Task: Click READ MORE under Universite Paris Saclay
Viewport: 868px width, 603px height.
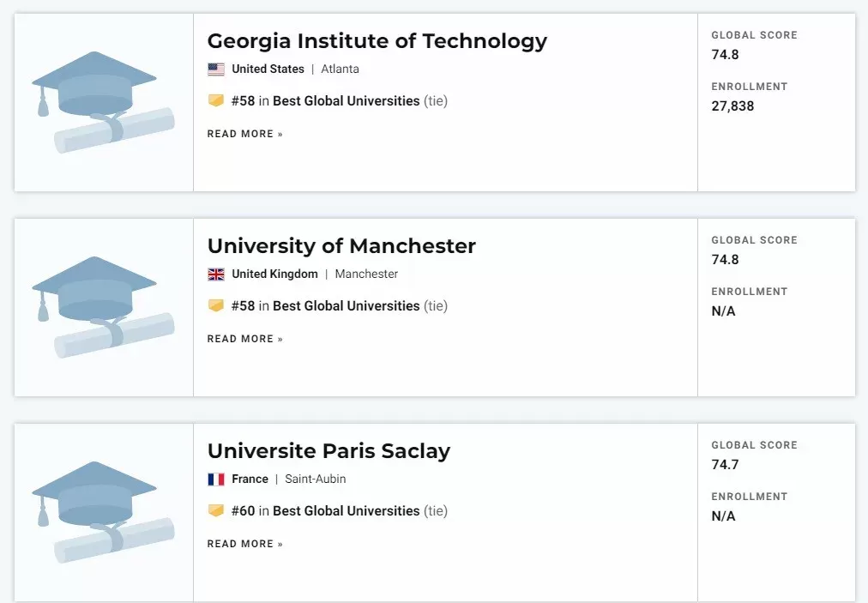Action: pyautogui.click(x=244, y=544)
